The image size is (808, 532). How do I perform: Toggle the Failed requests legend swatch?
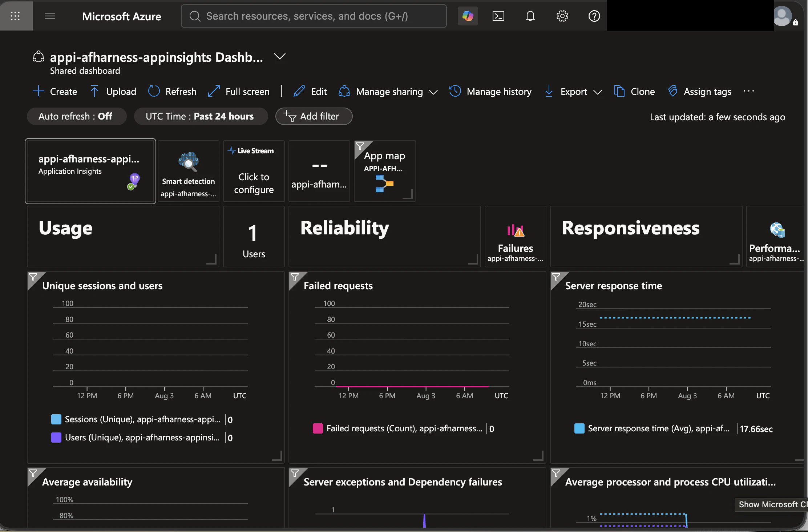[318, 428]
